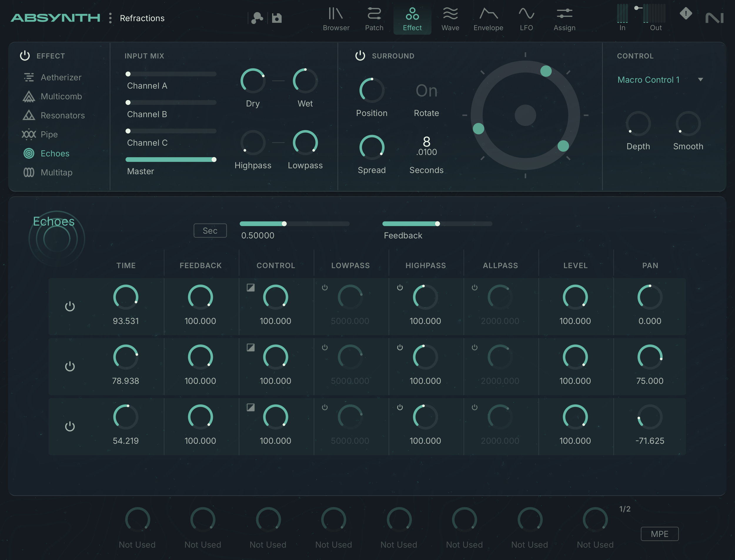Select the Echoes effect

(x=46, y=153)
